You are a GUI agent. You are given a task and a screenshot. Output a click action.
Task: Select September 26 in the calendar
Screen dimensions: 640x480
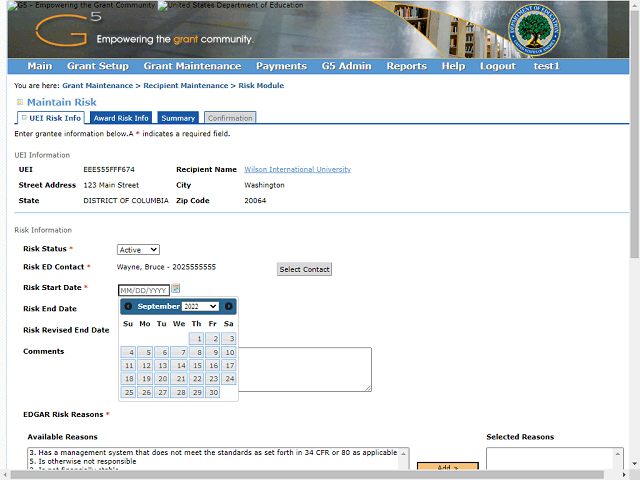point(145,392)
